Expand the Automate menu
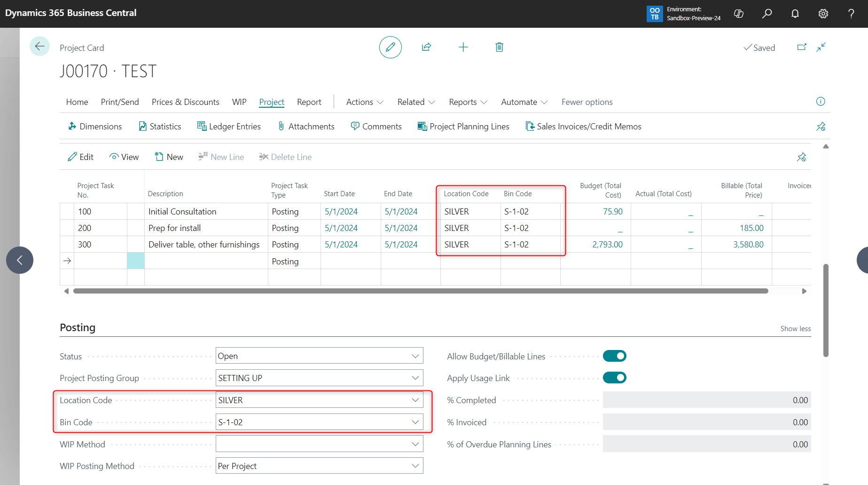Image resolution: width=868 pixels, height=485 pixels. coord(524,102)
